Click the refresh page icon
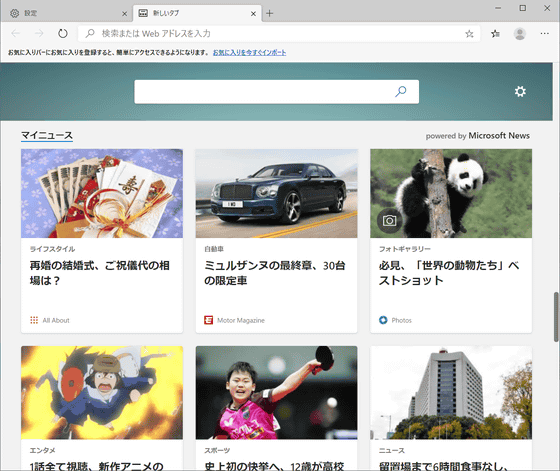This screenshot has width=560, height=471. 62,34
